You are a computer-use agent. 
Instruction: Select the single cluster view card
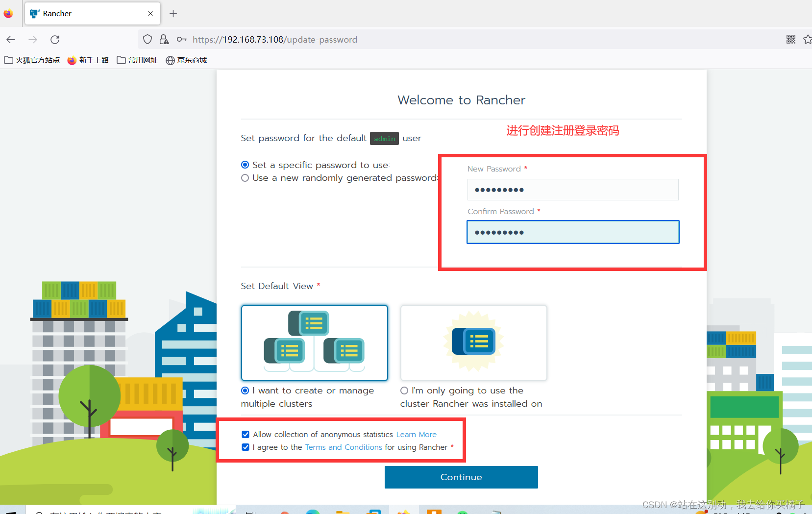pyautogui.click(x=473, y=343)
